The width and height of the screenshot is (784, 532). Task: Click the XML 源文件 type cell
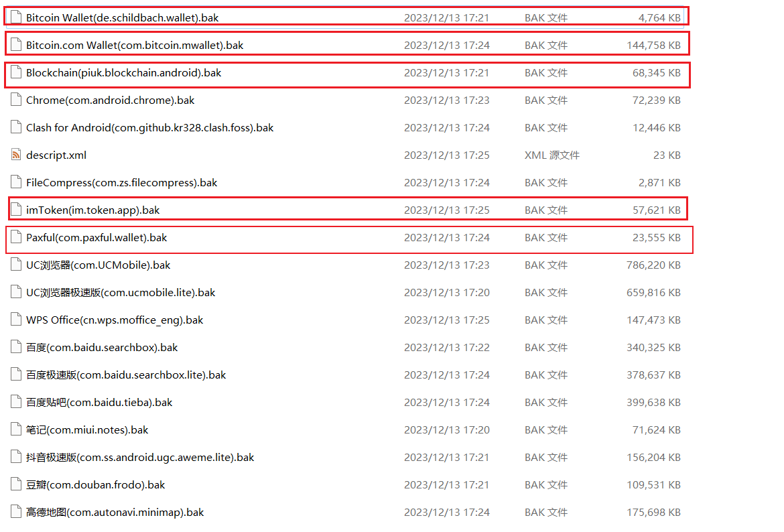(552, 155)
